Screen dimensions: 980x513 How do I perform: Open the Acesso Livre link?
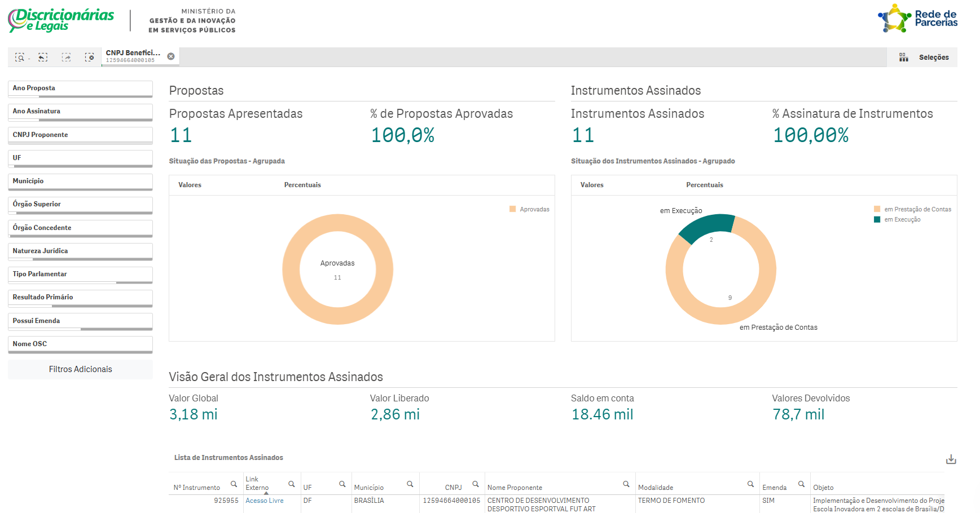265,501
